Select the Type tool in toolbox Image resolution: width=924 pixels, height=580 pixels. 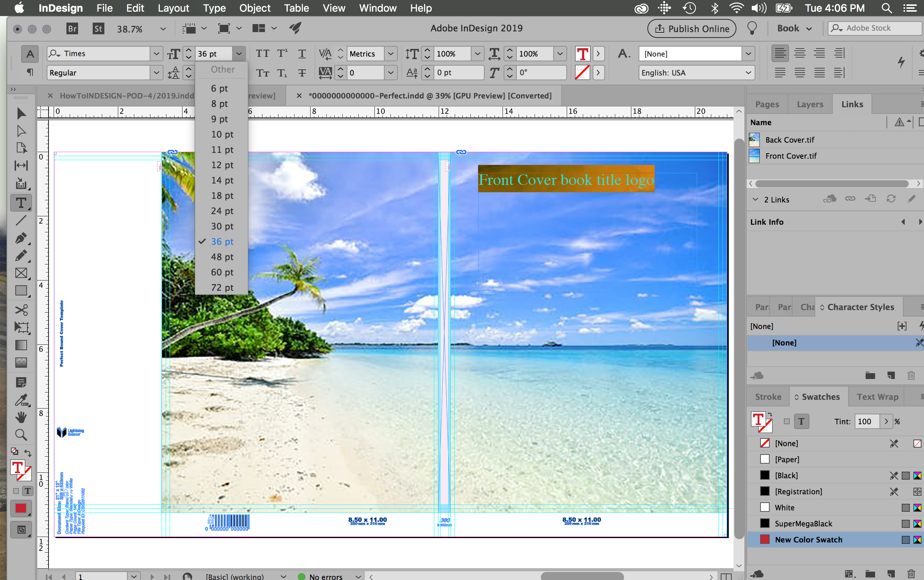pos(21,203)
